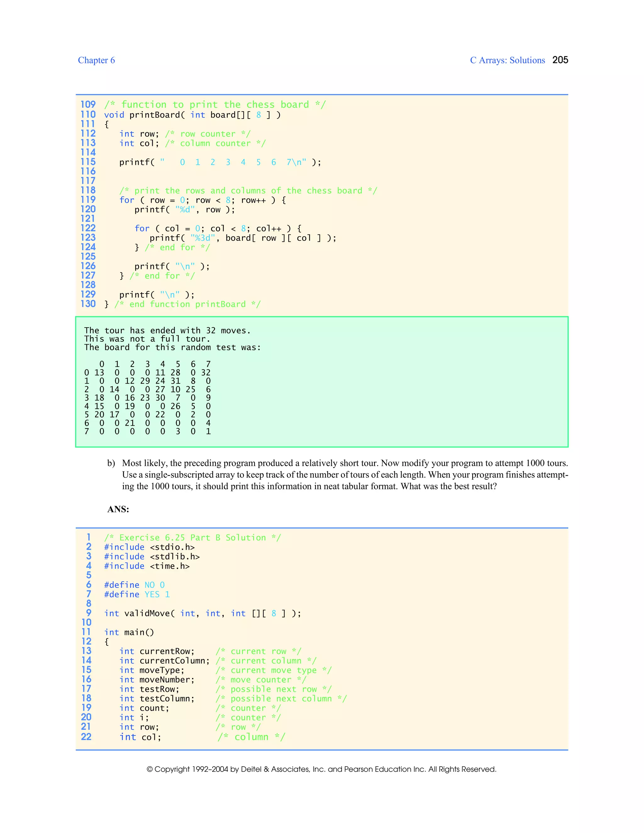Click 'Exercise 6.25 Part B Solution' comment
Screen dimensions: 644x833
pyautogui.click(x=192, y=538)
